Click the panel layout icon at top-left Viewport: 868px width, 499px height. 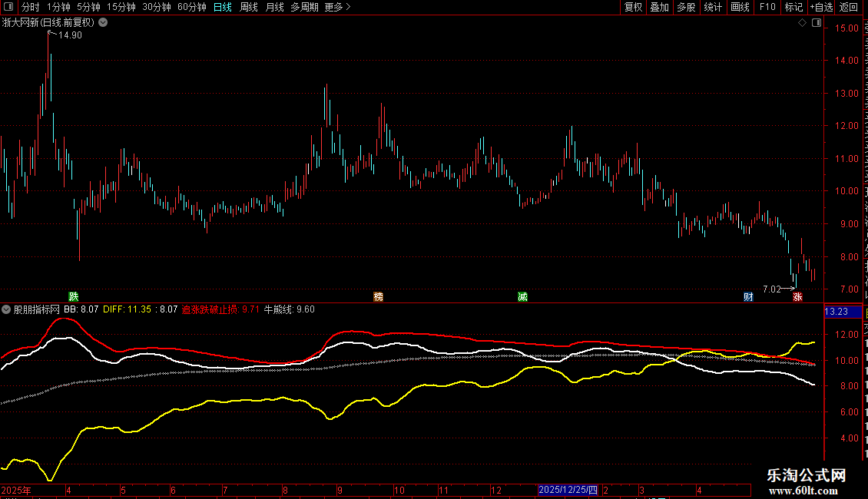tap(8, 7)
